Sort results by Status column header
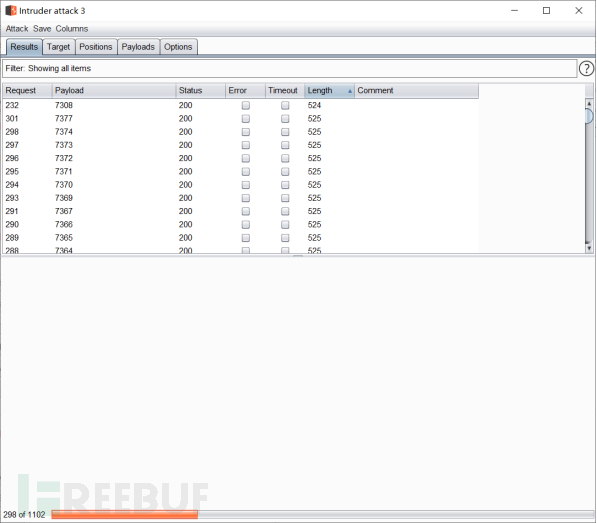 point(200,91)
